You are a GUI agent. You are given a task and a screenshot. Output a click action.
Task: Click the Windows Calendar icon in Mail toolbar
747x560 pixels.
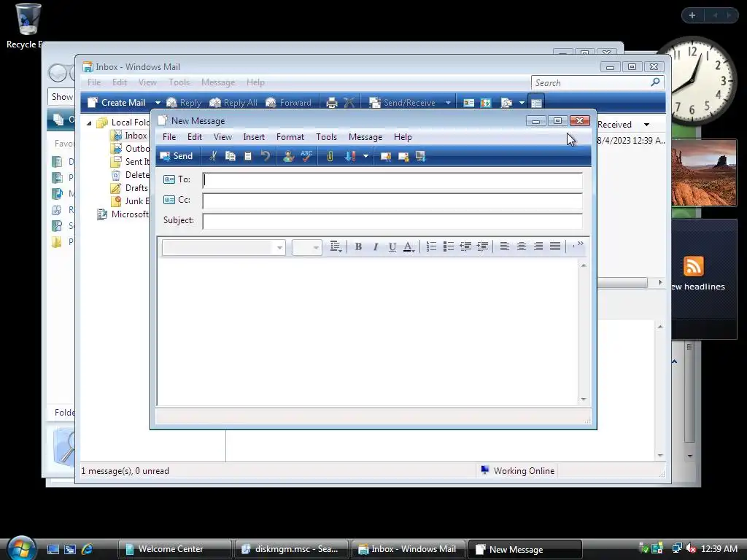tap(486, 103)
